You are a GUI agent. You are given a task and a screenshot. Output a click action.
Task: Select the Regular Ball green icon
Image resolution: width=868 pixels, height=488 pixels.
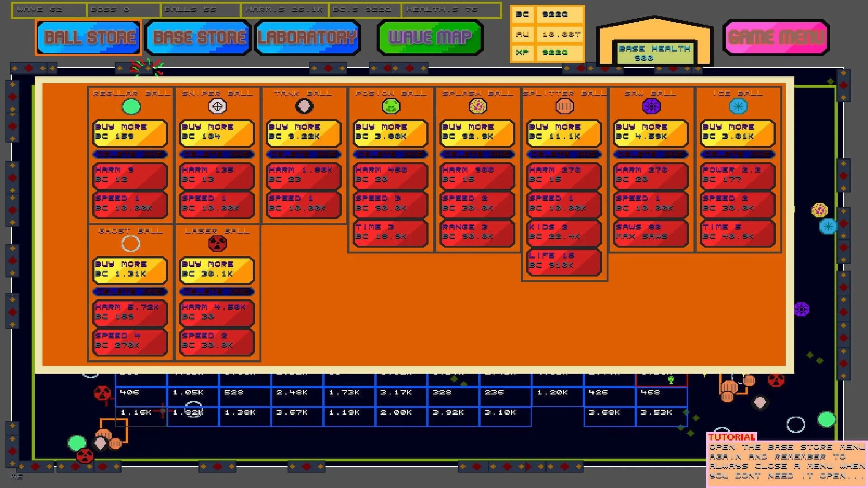[131, 107]
